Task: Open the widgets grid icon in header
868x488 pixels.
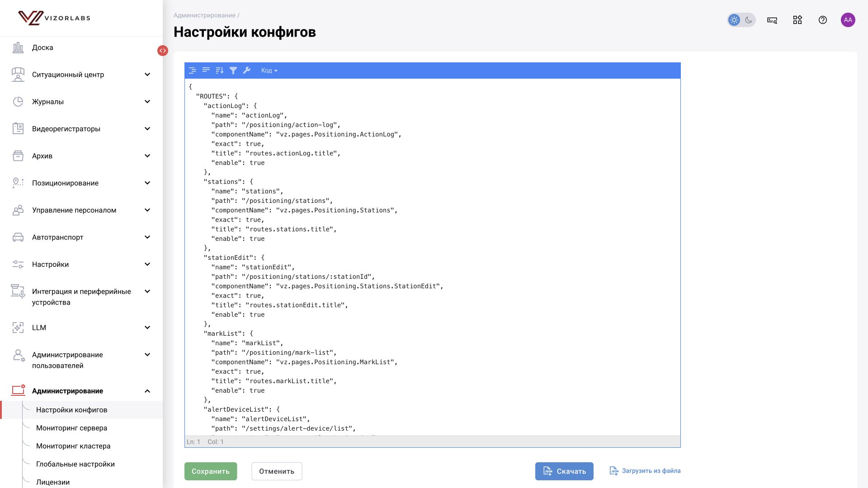Action: point(797,20)
